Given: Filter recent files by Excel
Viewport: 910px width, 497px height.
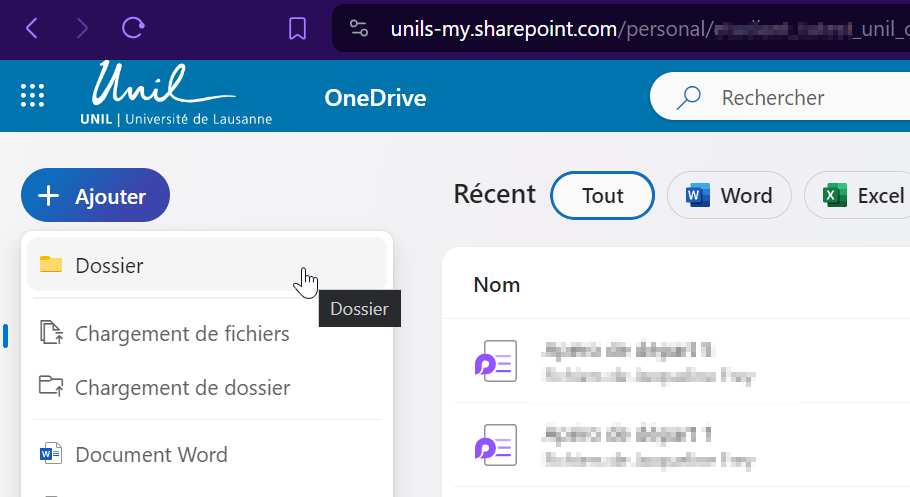Looking at the screenshot, I should click(x=861, y=196).
